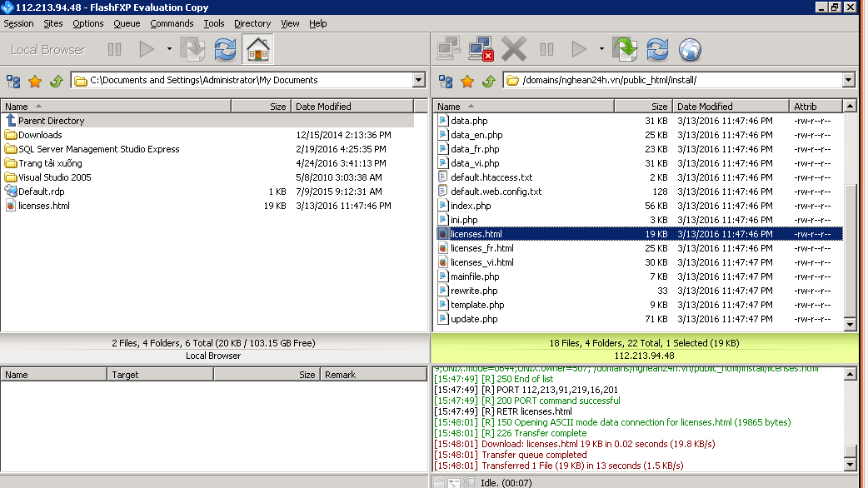The height and width of the screenshot is (488, 868).
Task: Click the queue Target column header
Action: coord(160,375)
